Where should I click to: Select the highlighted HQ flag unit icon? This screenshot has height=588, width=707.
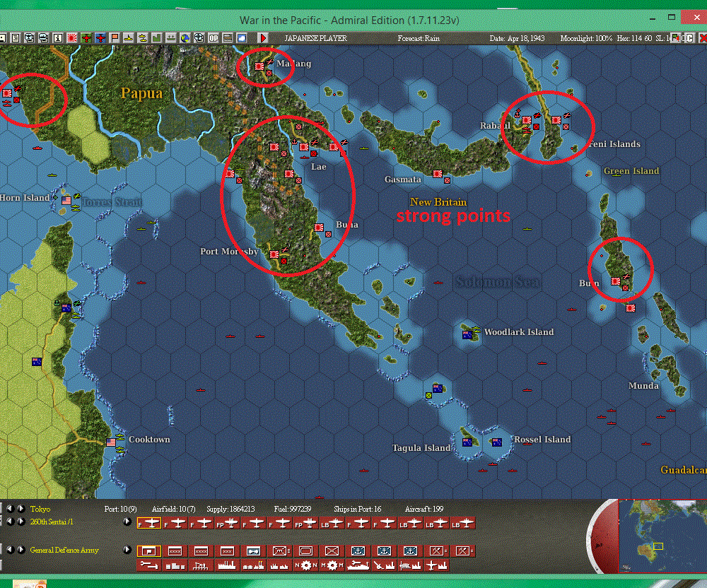click(148, 551)
